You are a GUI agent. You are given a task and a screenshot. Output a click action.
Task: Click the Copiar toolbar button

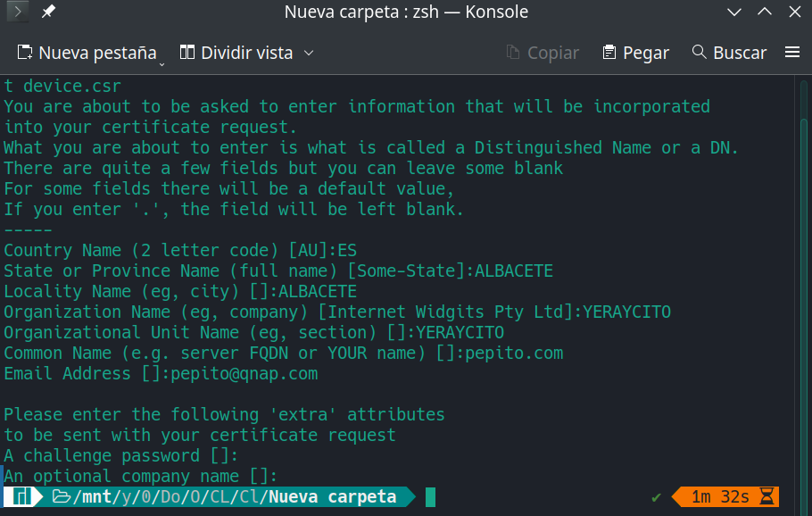pyautogui.click(x=543, y=53)
